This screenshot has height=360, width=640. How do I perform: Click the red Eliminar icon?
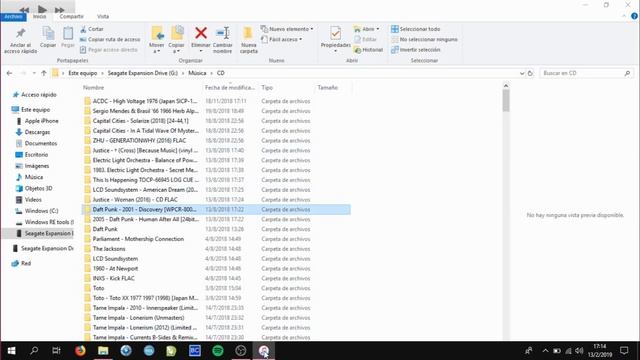pyautogui.click(x=201, y=33)
